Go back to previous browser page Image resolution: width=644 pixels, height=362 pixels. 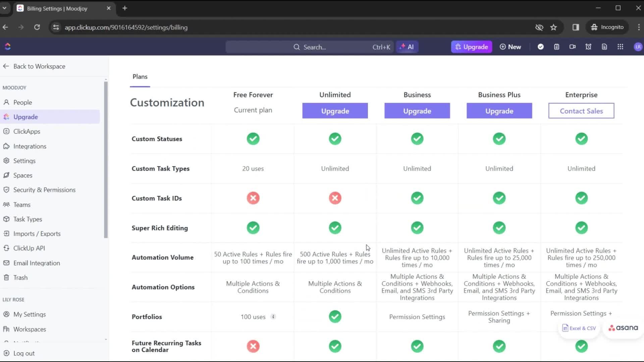click(5, 27)
